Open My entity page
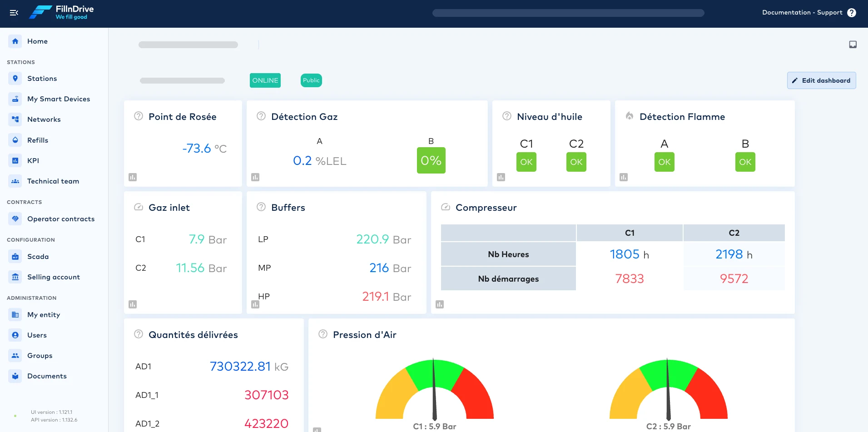This screenshot has height=432, width=868. (x=54, y=315)
